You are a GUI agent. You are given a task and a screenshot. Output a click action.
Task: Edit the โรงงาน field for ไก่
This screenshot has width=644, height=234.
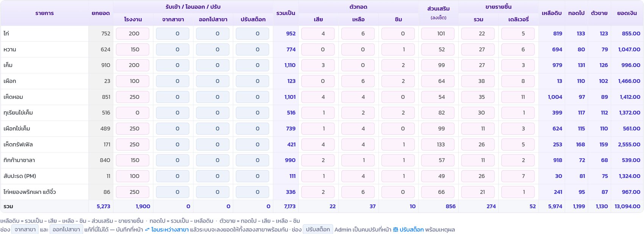coord(133,34)
